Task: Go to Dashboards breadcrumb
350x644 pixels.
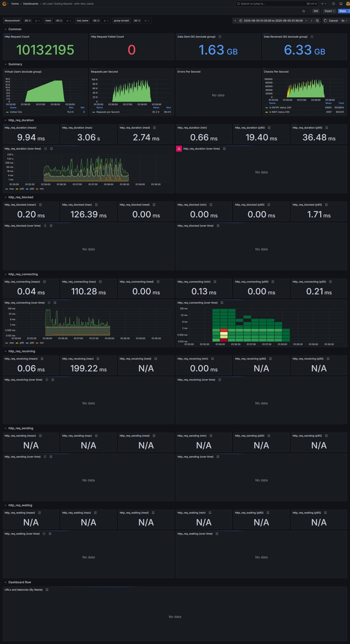Action: tap(31, 4)
